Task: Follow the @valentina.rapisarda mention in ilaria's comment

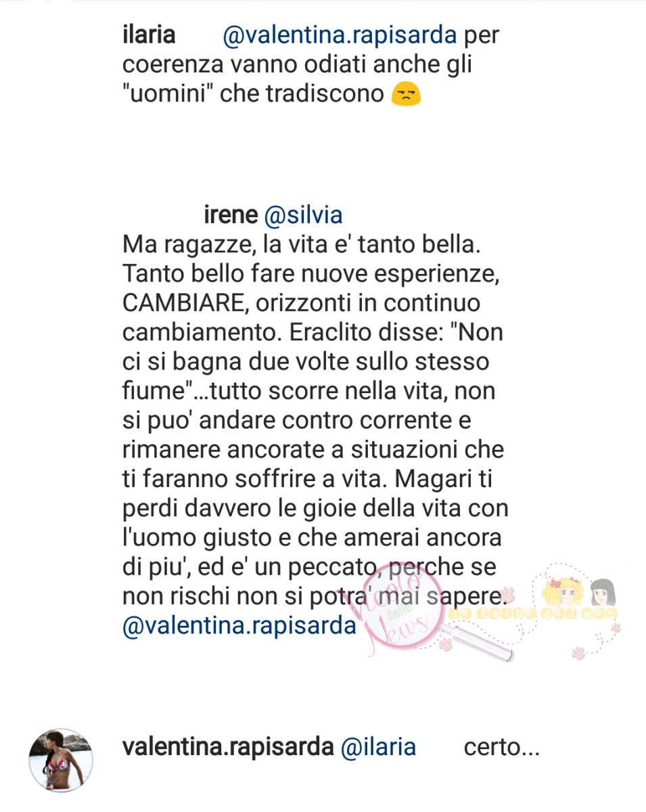Action: 340,35
